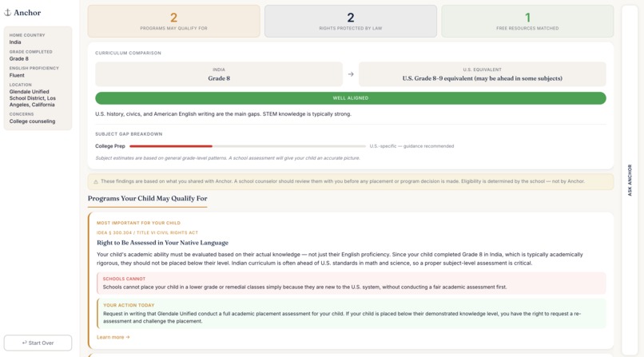The image size is (644, 357).
Task: Click the Schools Cannot red notice
Action: (x=351, y=284)
